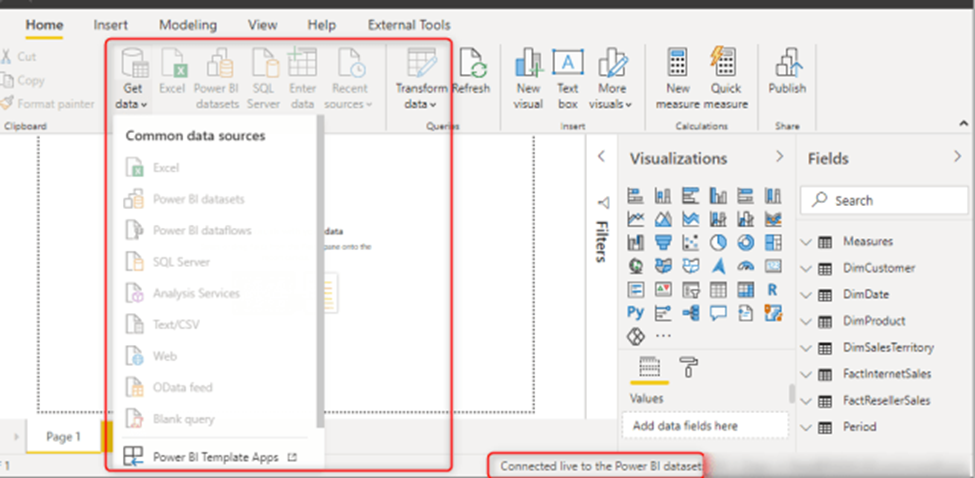Open more visuals via the ellipsis
The width and height of the screenshot is (975, 478).
pos(663,336)
